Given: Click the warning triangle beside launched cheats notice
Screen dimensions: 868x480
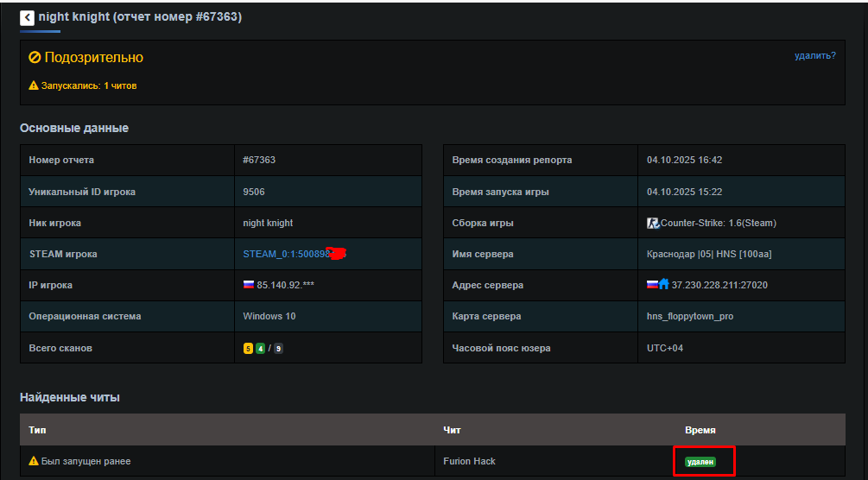Looking at the screenshot, I should [34, 85].
